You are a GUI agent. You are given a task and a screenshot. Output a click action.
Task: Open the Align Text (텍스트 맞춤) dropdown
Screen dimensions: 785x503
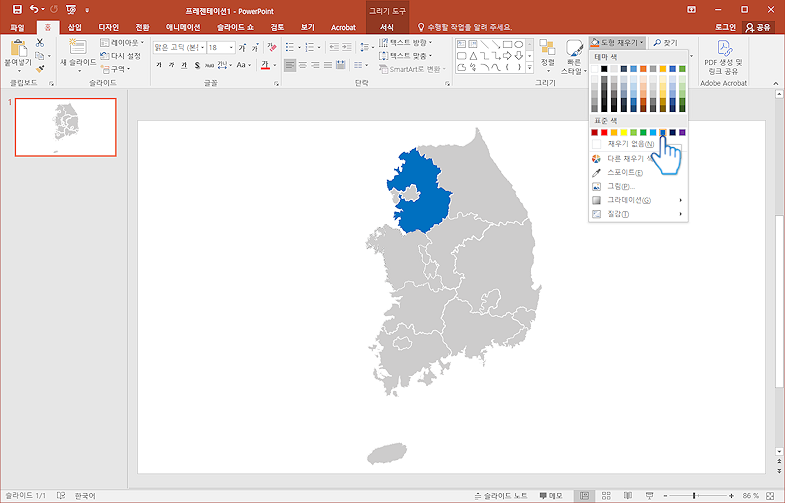pos(405,56)
